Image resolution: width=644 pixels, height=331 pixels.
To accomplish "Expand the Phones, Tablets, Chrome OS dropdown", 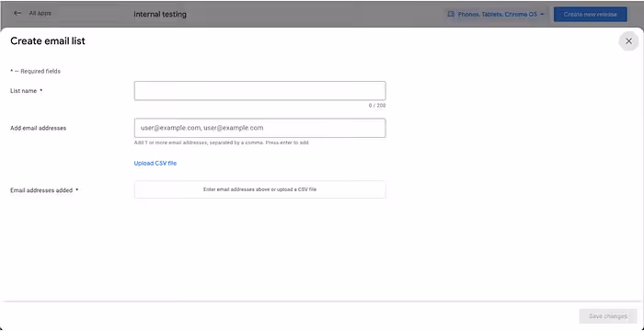I will pyautogui.click(x=496, y=15).
